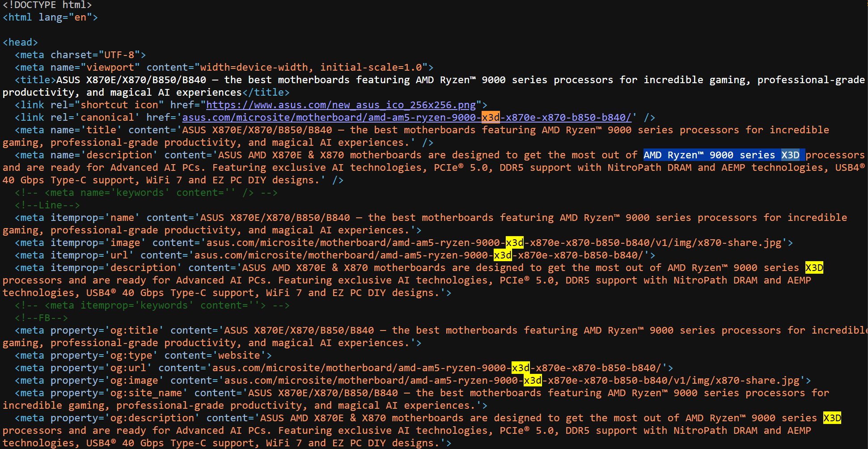The width and height of the screenshot is (868, 449).
Task: Click the itemprop='name' attribute
Action: coord(95,218)
